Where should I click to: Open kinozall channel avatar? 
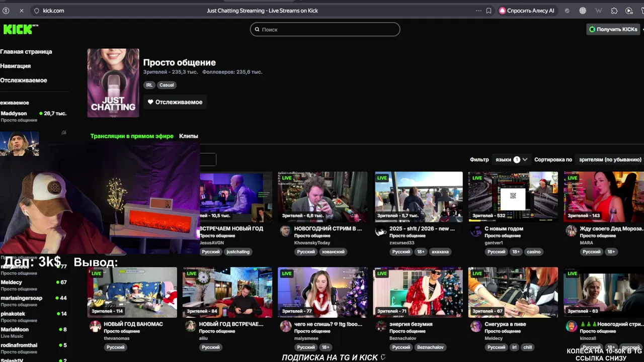point(571,326)
